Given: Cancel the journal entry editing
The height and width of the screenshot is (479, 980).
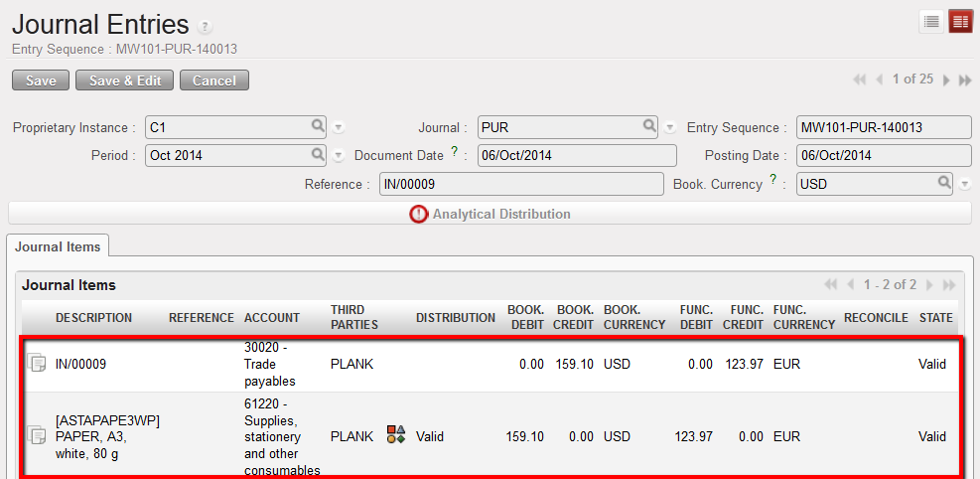Looking at the screenshot, I should click(x=213, y=80).
